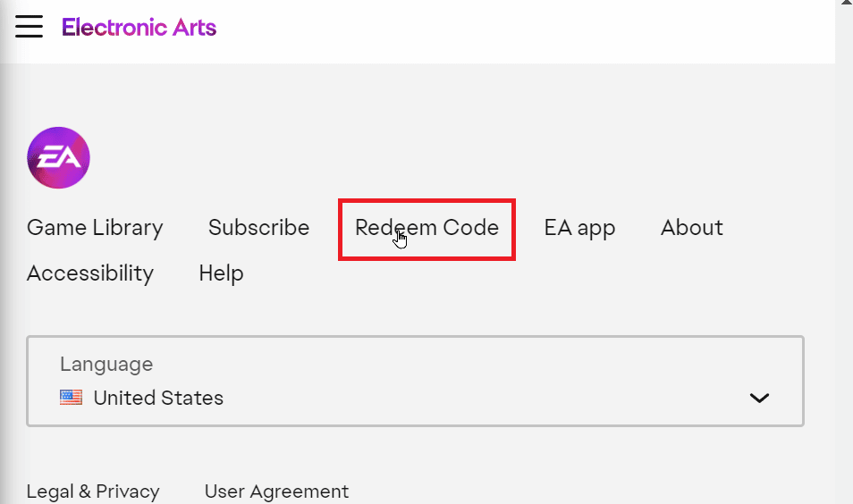The width and height of the screenshot is (853, 504).
Task: Open the Help link
Action: tap(221, 273)
